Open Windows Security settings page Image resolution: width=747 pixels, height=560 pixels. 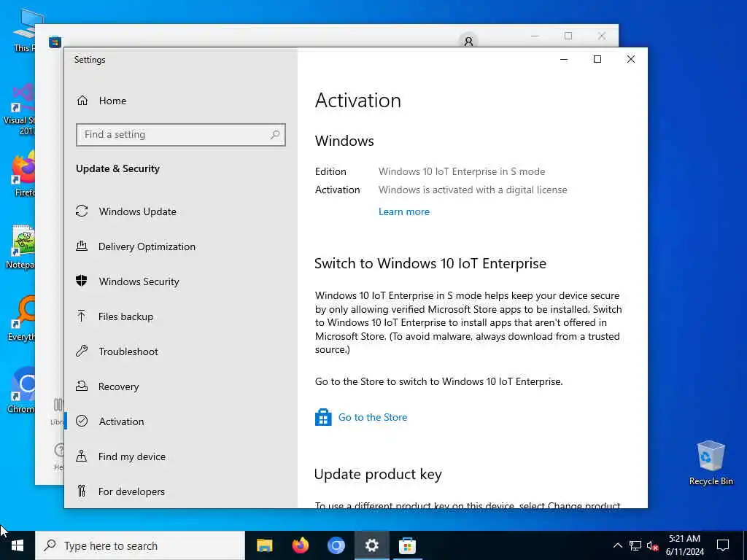click(x=181, y=281)
